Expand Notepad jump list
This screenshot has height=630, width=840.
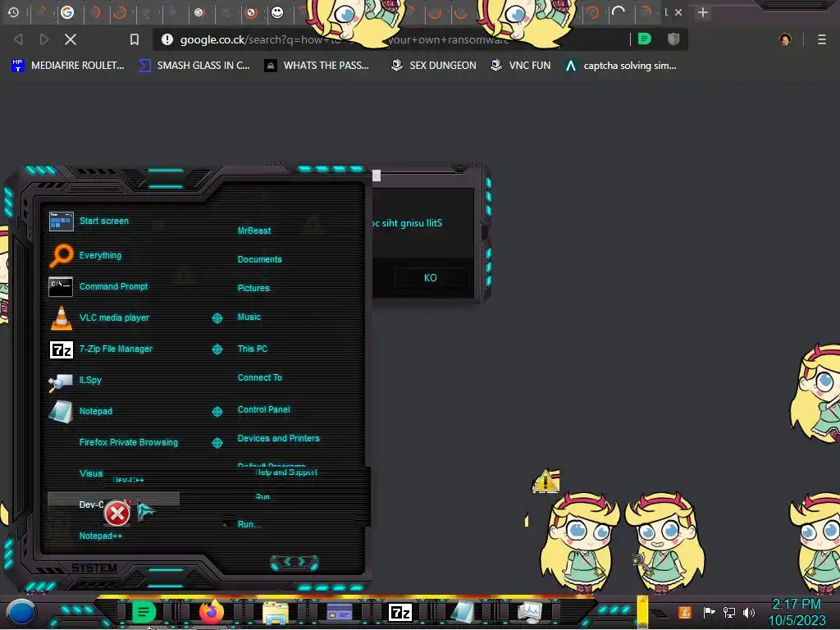[217, 412]
